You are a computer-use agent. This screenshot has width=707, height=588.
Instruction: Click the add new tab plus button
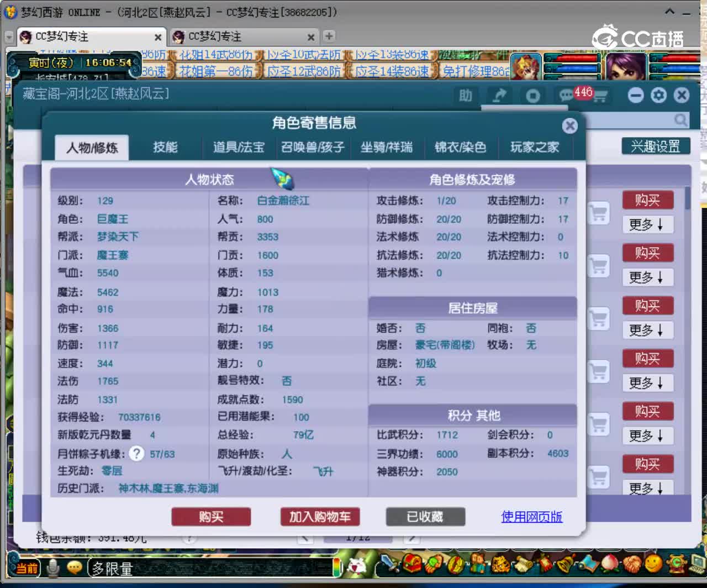coord(329,36)
